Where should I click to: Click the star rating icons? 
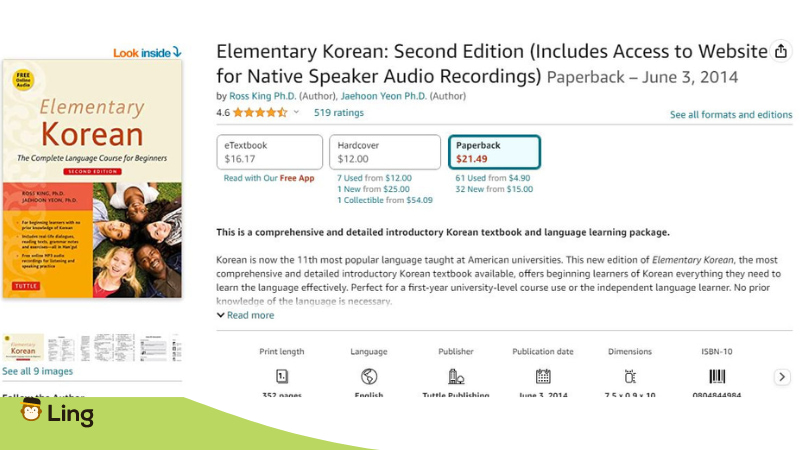tap(260, 112)
